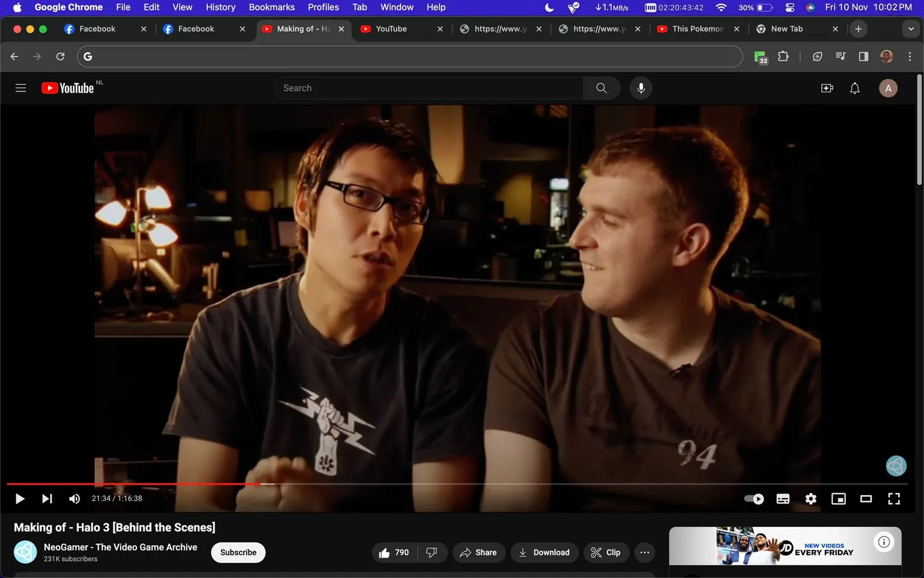The image size is (924, 578).
Task: Toggle autoplay off
Action: 753,499
